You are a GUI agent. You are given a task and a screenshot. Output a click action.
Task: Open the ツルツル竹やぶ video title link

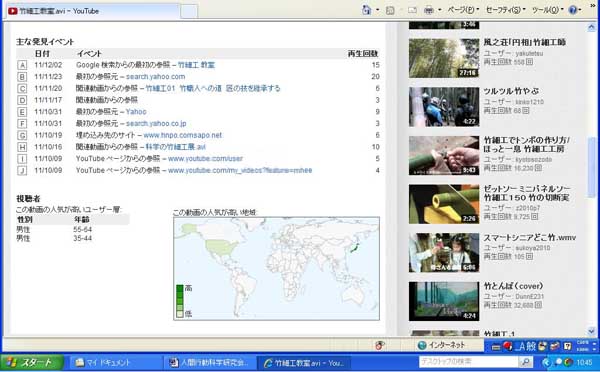tap(511, 91)
